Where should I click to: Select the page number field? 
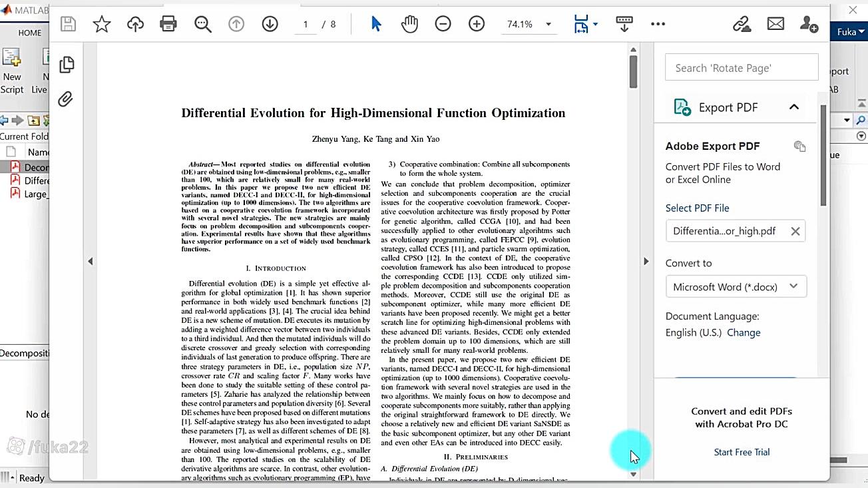point(306,25)
